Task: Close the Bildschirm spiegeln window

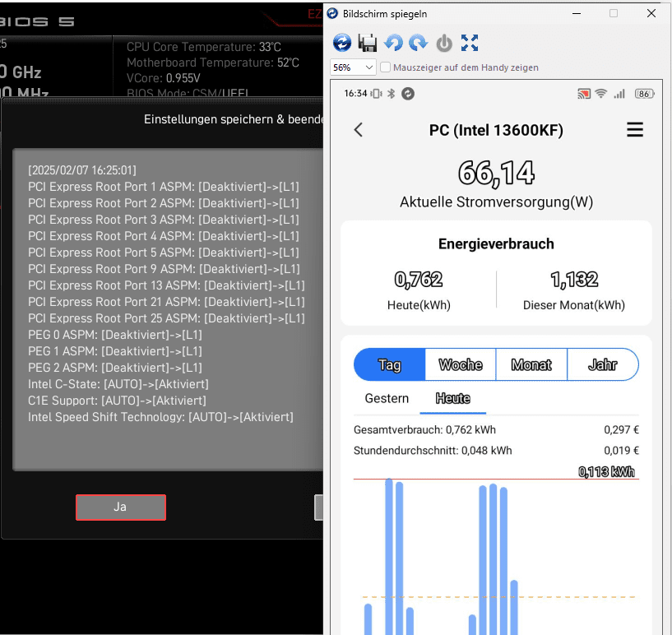Action: point(651,14)
